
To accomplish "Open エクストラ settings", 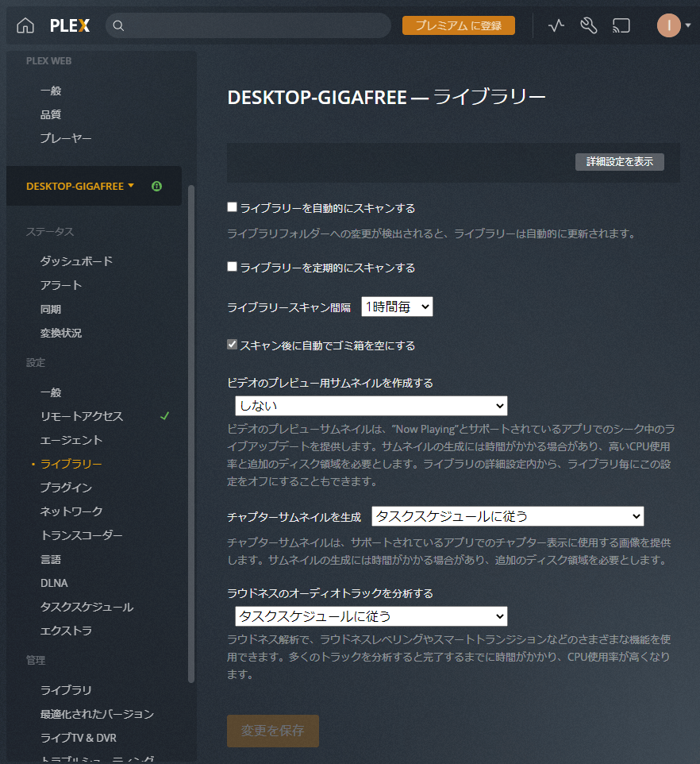I will pyautogui.click(x=66, y=631).
